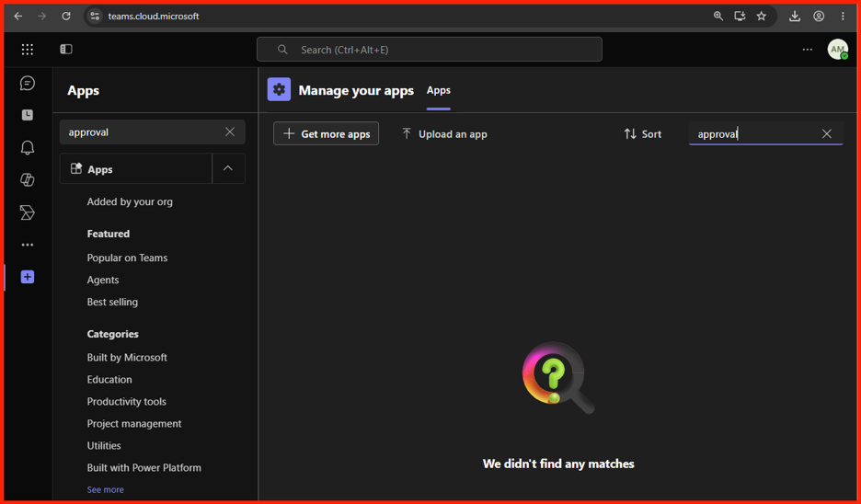The image size is (861, 504).
Task: Switch to the Apps tab
Action: pos(438,90)
